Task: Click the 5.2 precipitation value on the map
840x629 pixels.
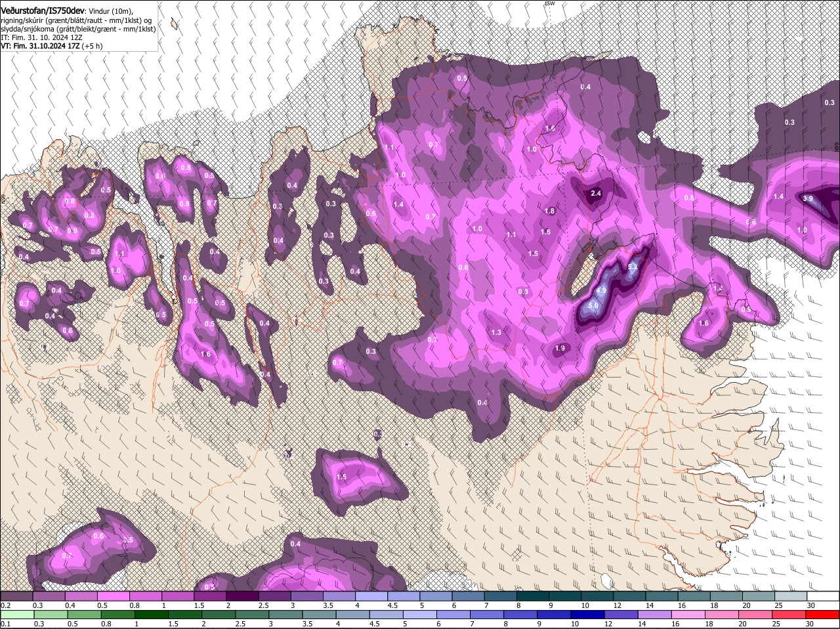Action: (633, 267)
